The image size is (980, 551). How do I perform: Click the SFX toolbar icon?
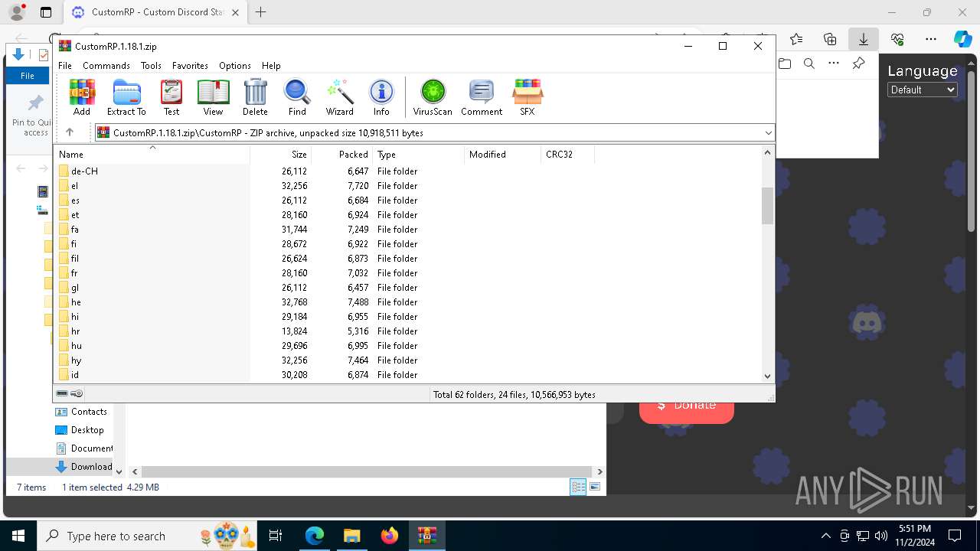pyautogui.click(x=528, y=97)
